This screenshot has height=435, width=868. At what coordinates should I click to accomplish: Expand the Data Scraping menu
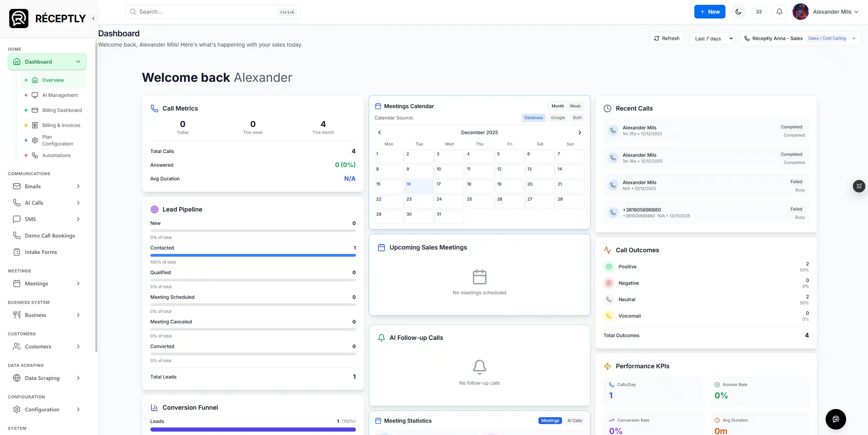tap(47, 378)
